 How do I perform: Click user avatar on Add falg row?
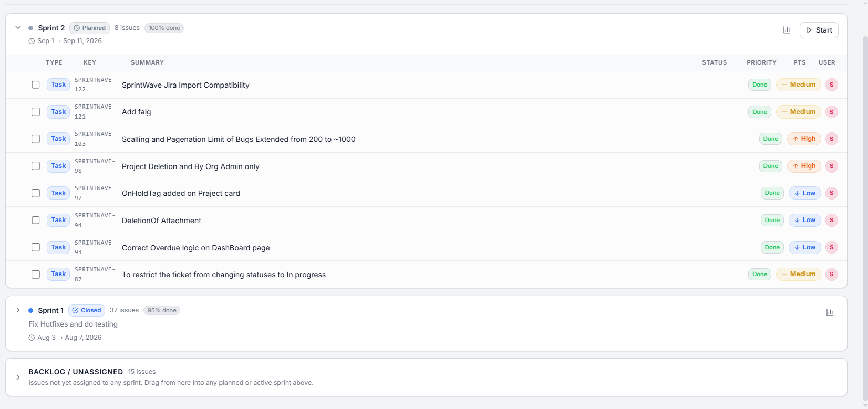831,112
